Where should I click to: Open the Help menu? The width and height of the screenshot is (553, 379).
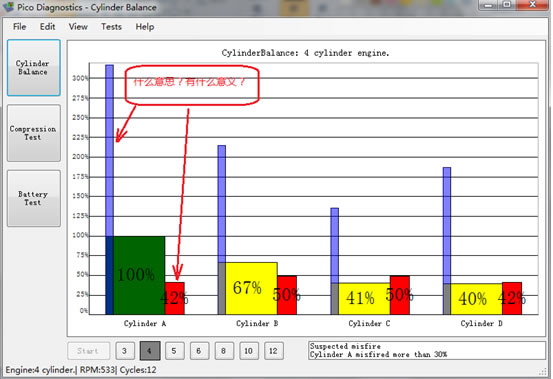pyautogui.click(x=145, y=27)
